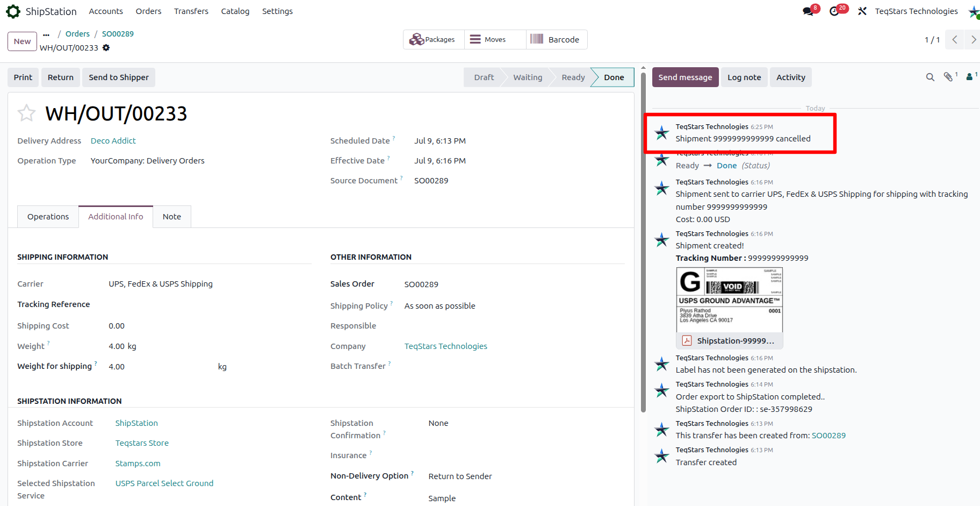
Task: Open SO00289 breadcrumb link
Action: point(118,34)
